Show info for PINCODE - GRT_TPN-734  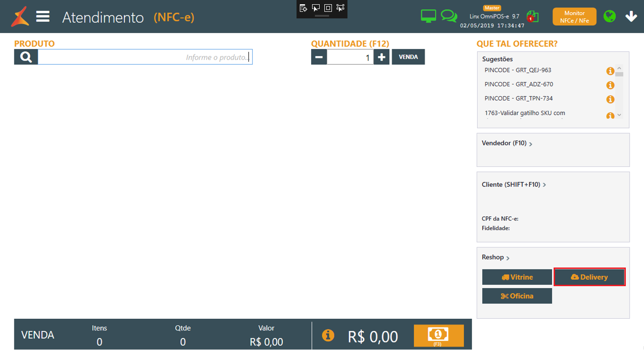[610, 99]
